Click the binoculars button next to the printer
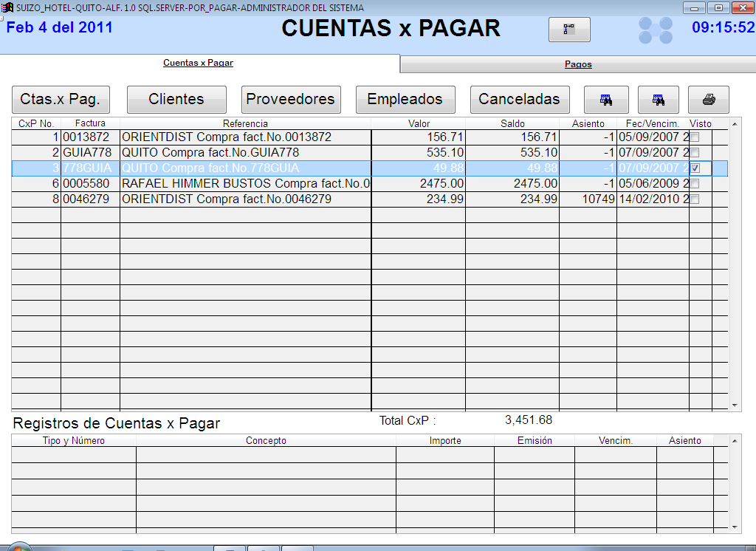This screenshot has width=756, height=551. pos(657,100)
